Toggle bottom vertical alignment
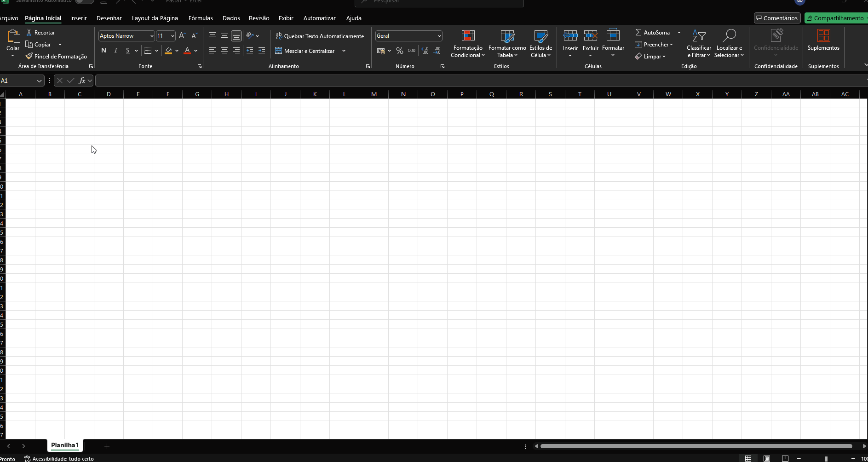This screenshot has width=868, height=462. point(236,36)
